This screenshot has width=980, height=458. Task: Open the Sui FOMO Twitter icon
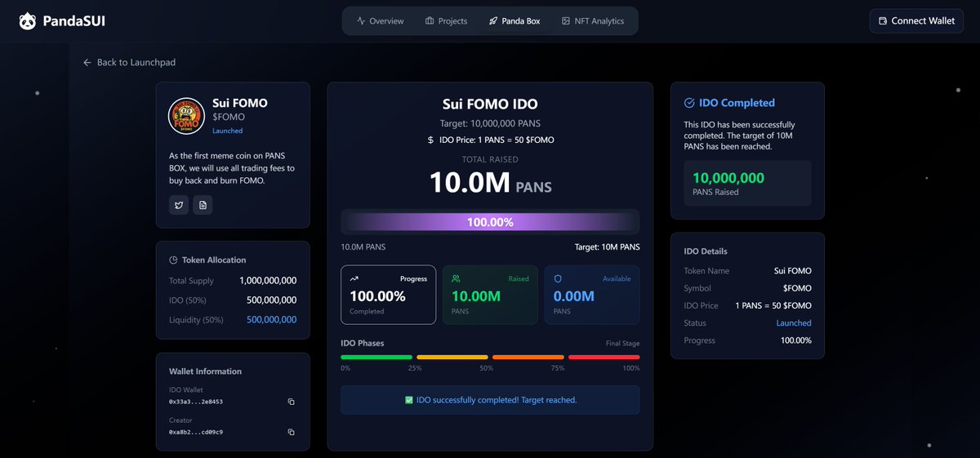point(179,205)
